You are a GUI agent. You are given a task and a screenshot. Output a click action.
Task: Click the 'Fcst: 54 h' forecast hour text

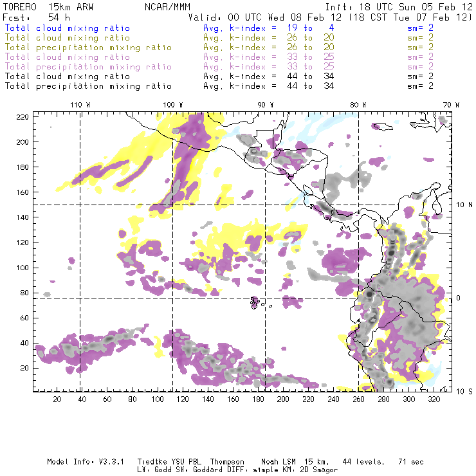[x=36, y=17]
